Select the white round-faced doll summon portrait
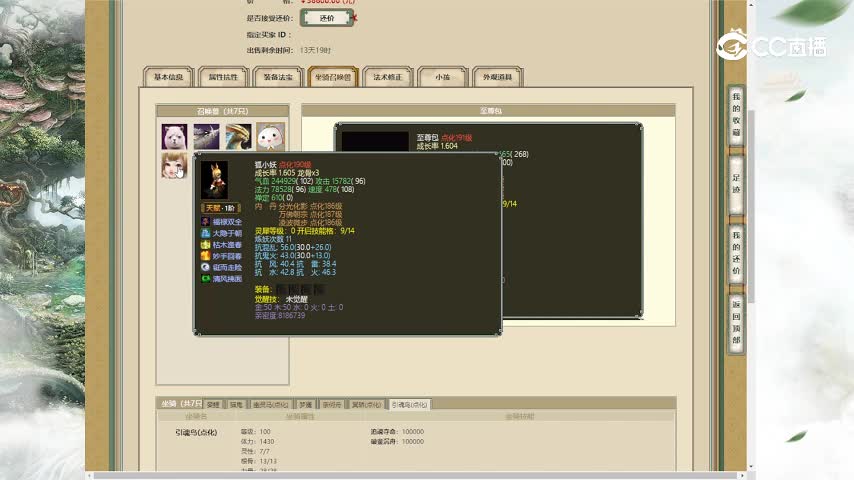This screenshot has width=854, height=480. pos(271,136)
